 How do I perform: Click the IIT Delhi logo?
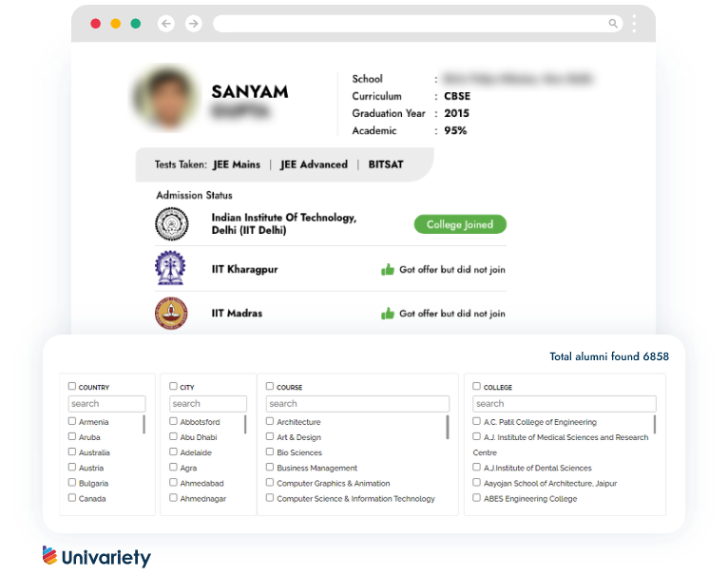click(x=171, y=224)
